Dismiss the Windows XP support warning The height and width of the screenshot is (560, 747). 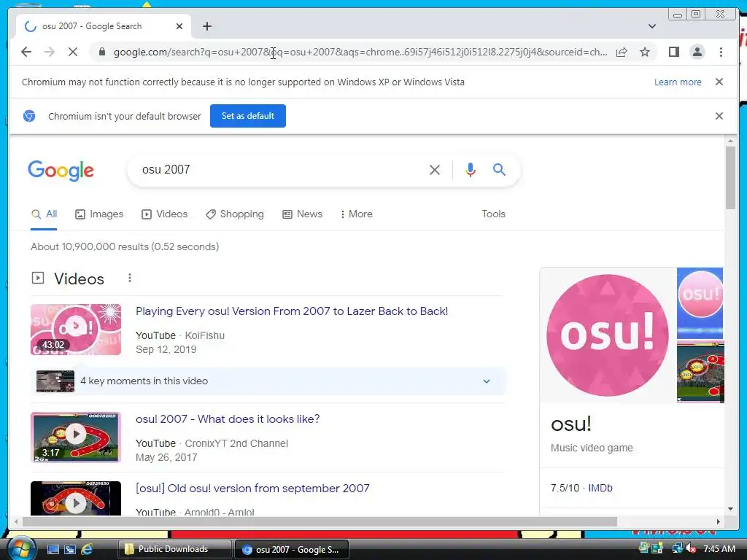719,82
